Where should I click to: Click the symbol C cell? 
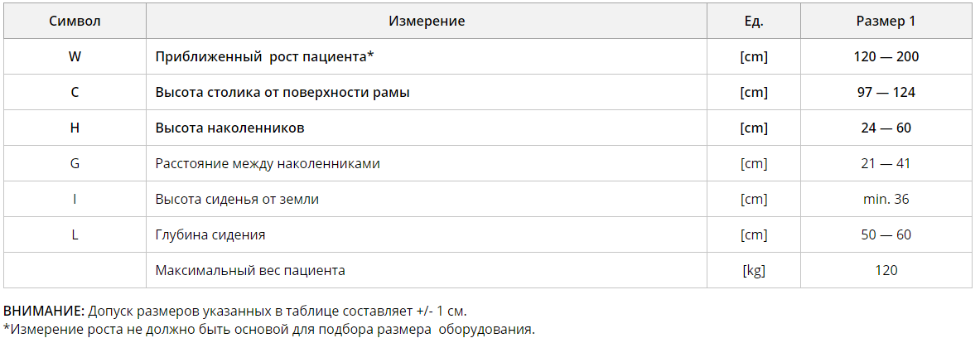click(x=75, y=93)
